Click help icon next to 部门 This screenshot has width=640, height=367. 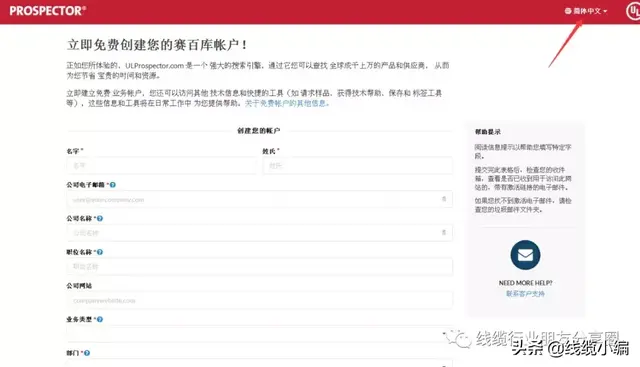pos(87,353)
